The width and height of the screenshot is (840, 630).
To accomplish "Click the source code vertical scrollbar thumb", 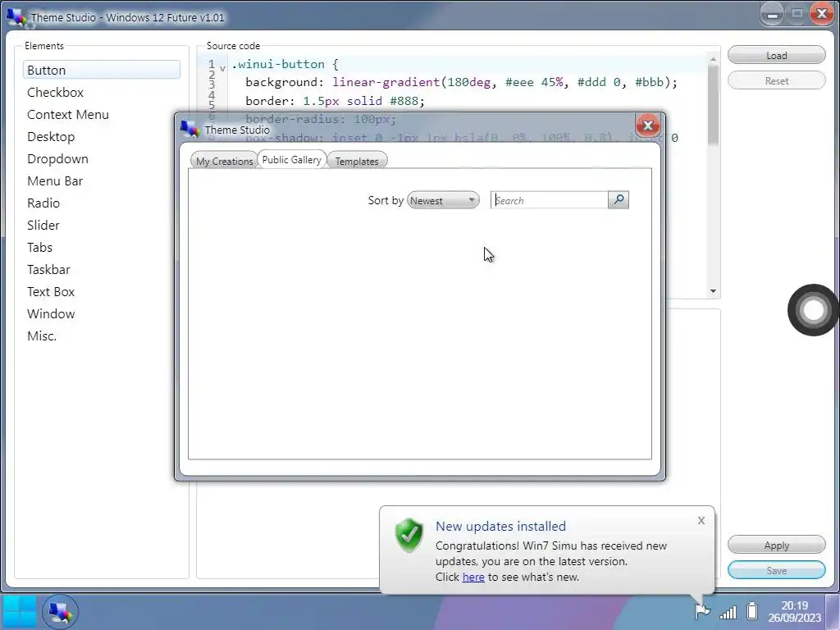I will coord(713,105).
